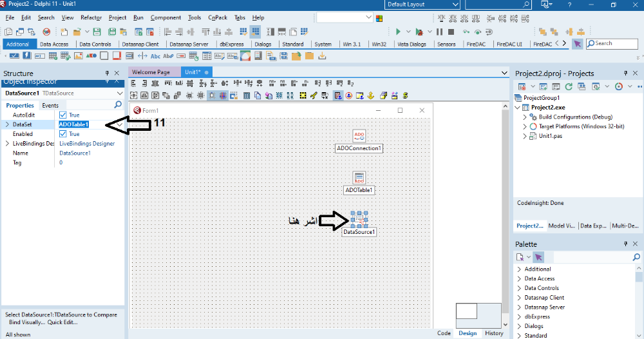Select the ProjectGroup1 tree item

click(x=542, y=98)
